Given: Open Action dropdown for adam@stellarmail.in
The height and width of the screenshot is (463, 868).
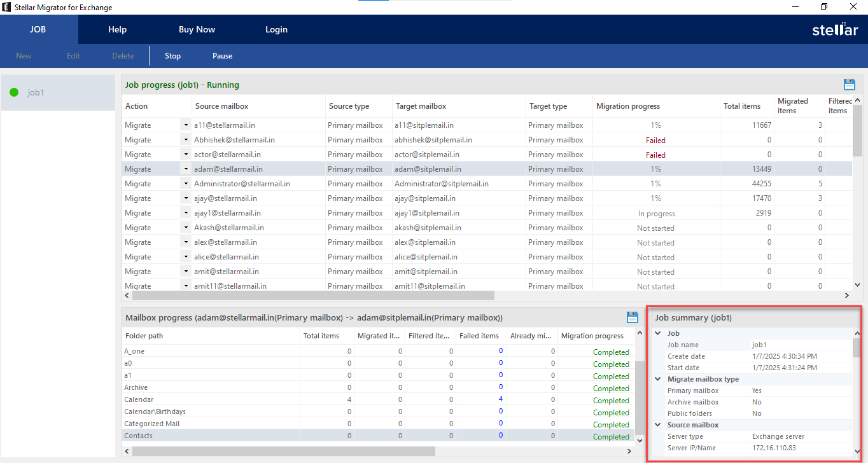Looking at the screenshot, I should click(186, 169).
